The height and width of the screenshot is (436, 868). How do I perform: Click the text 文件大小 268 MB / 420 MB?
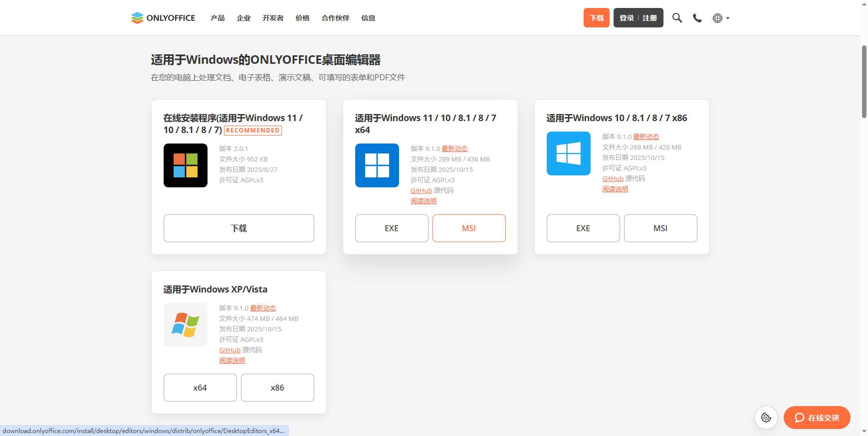(642, 147)
